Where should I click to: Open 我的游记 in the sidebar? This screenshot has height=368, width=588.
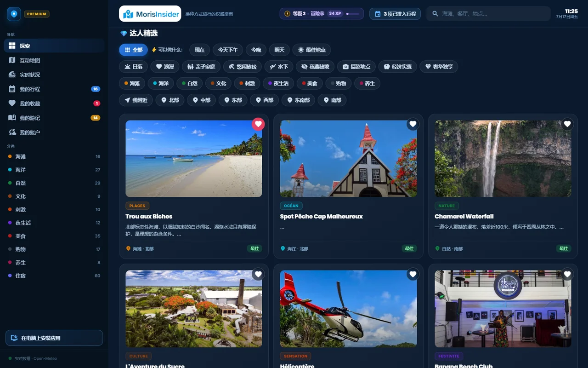tap(54, 118)
